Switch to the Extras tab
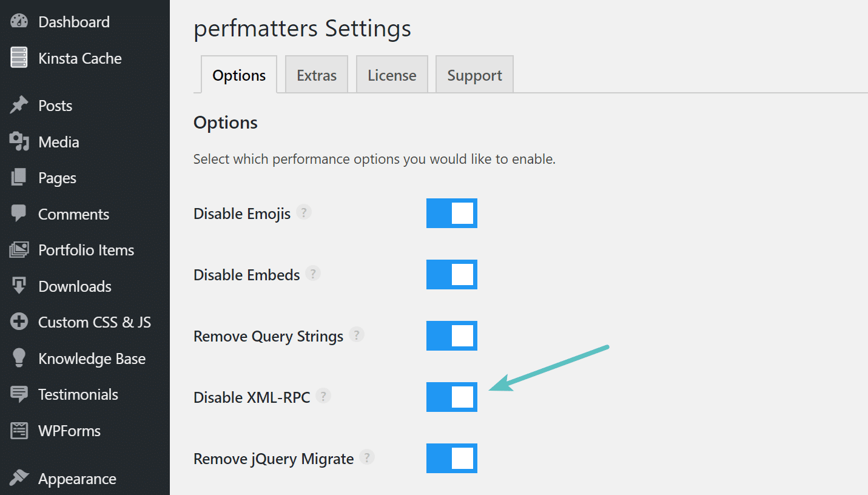Viewport: 868px width, 495px height. tap(317, 75)
